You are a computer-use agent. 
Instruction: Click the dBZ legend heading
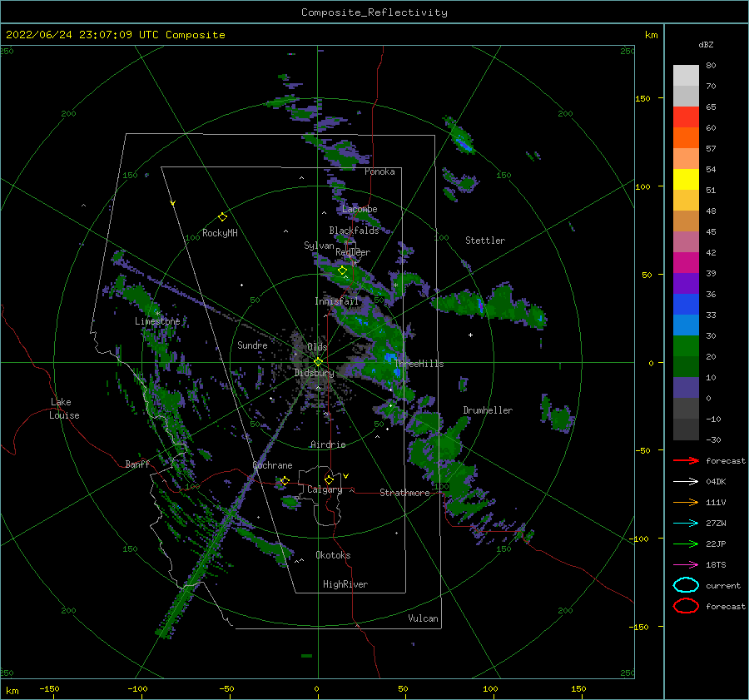706,44
